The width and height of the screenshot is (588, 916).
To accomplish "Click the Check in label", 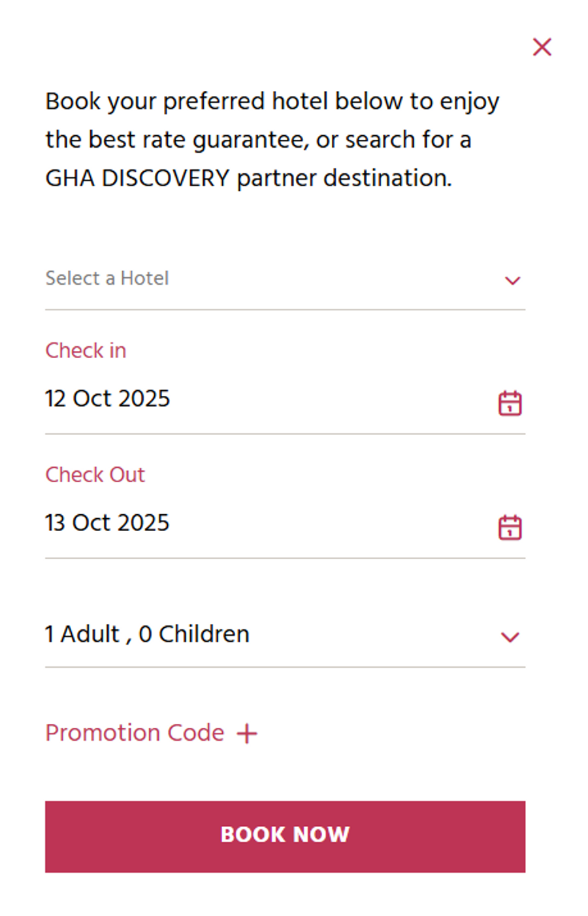I will click(x=86, y=351).
